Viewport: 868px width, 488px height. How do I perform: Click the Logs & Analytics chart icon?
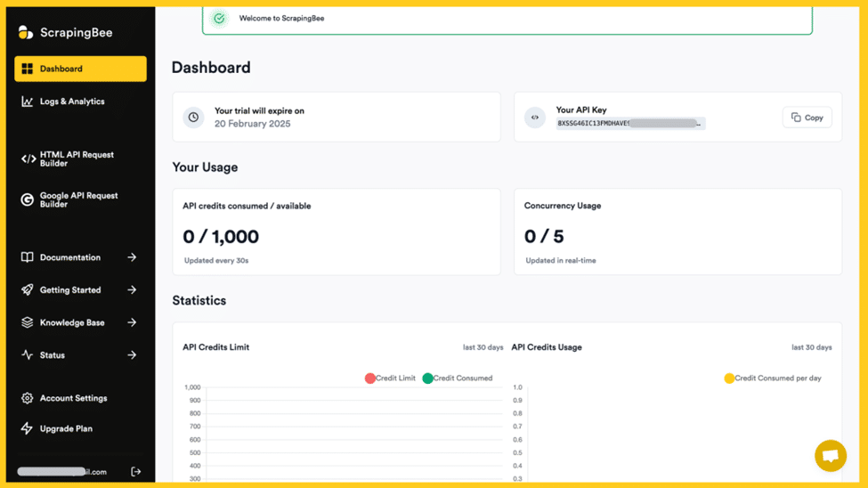click(27, 102)
